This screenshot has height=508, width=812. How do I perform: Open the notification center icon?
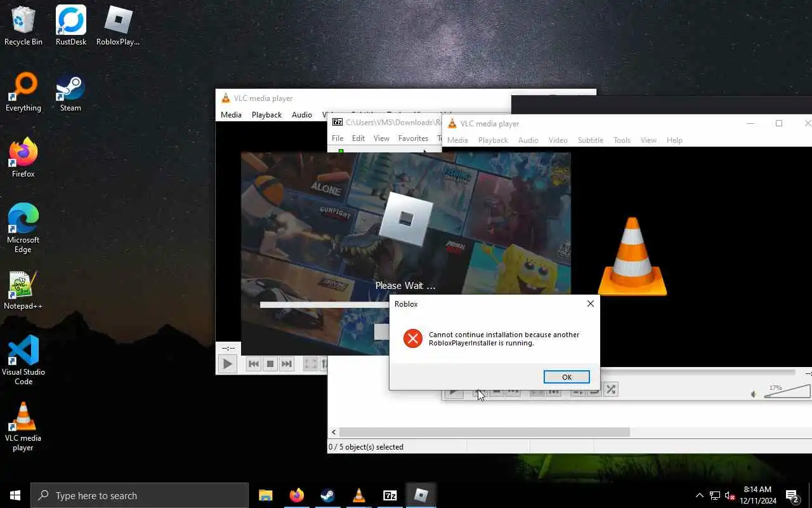(x=792, y=495)
